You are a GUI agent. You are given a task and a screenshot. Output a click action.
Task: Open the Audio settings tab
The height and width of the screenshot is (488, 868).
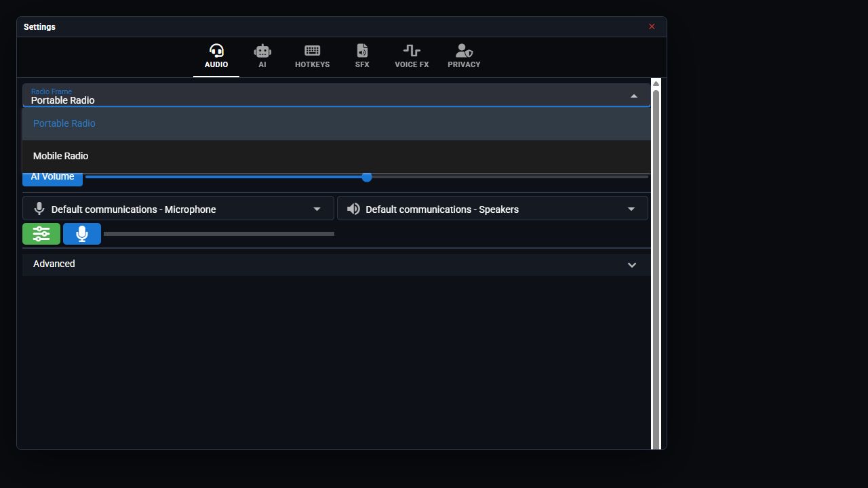tap(216, 57)
